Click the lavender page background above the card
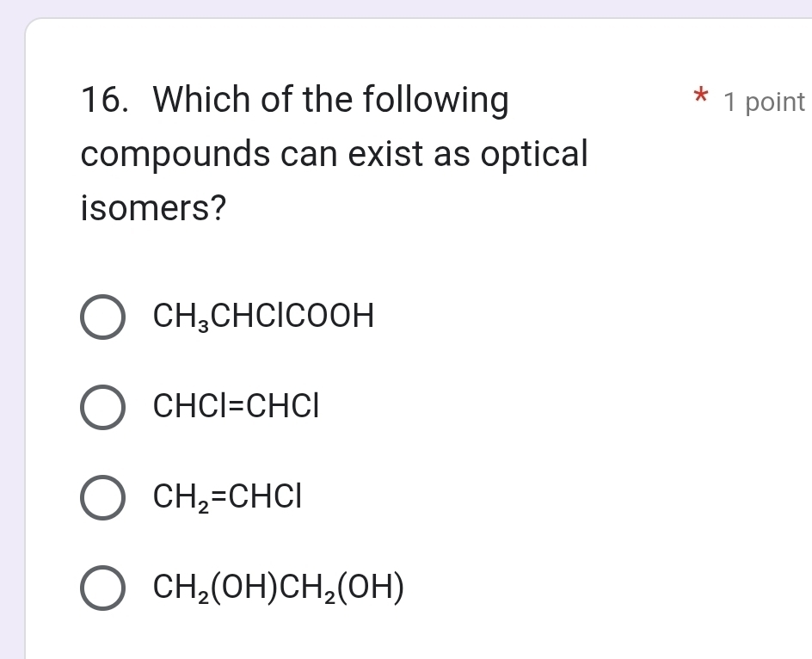This screenshot has width=812, height=659. click(406, 8)
